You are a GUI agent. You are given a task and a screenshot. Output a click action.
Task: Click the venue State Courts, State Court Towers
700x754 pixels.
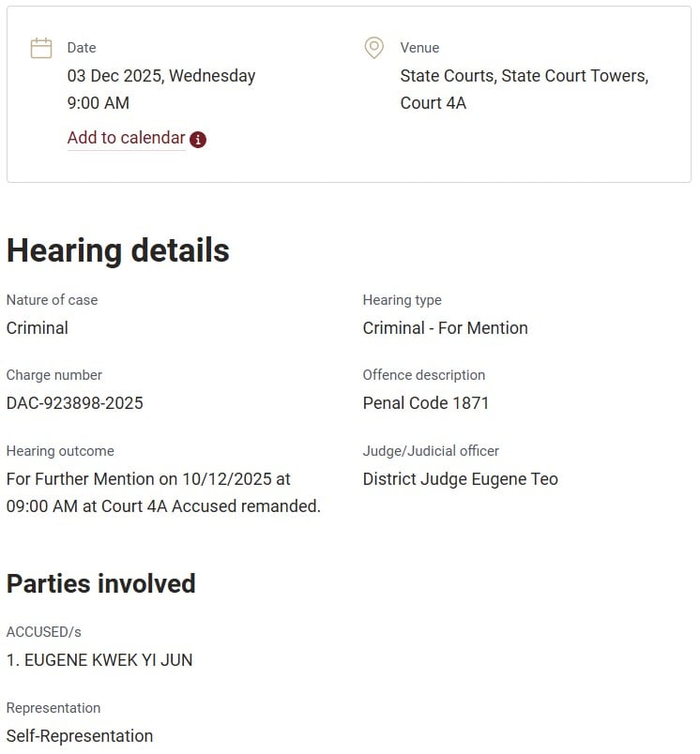pyautogui.click(x=524, y=76)
